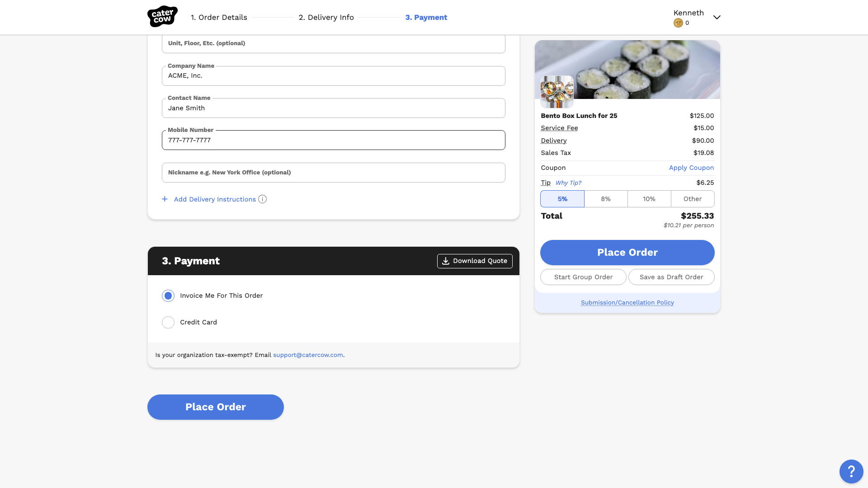Go to step 3. Payment

coord(426,18)
